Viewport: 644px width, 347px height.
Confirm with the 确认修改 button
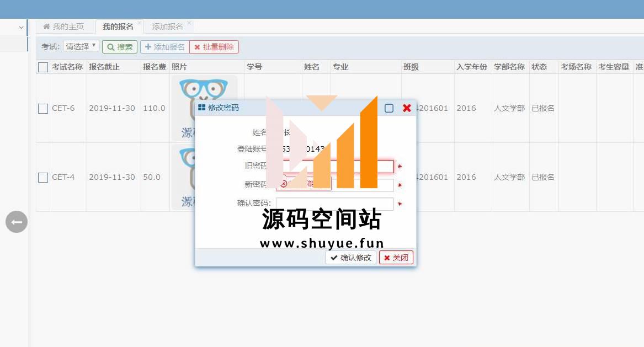[x=351, y=258]
